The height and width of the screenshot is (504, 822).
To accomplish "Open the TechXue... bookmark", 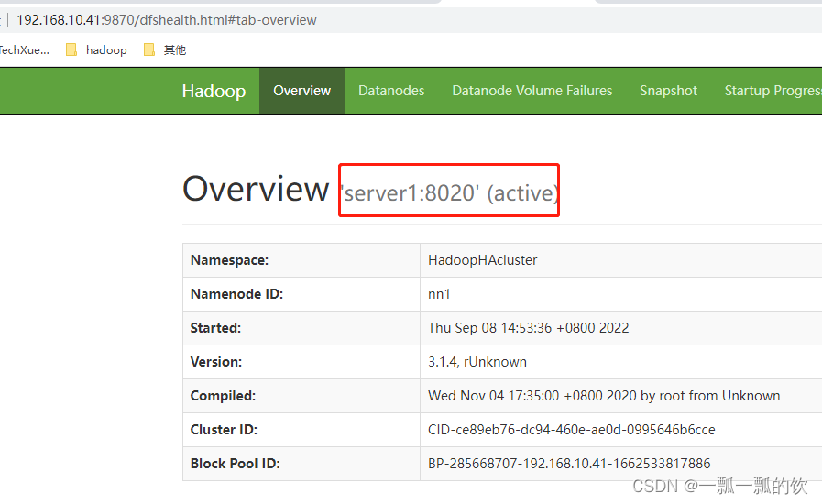I will [x=24, y=49].
